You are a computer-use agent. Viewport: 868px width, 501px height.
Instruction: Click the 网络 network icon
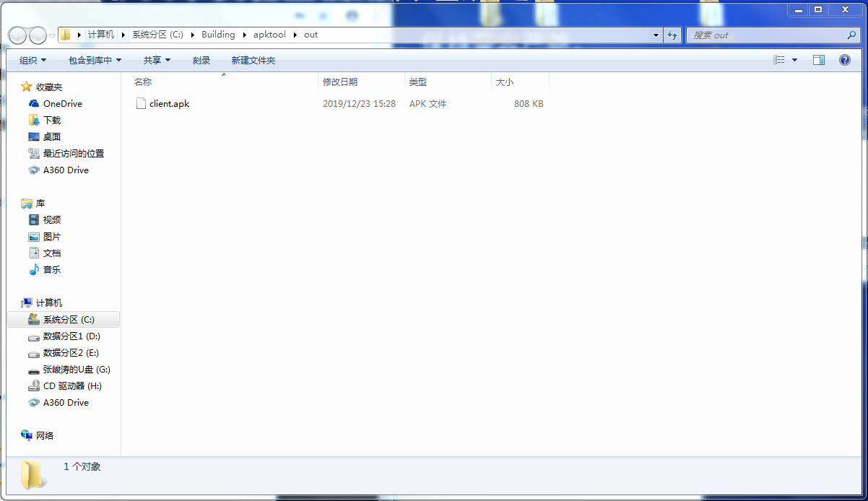coord(27,435)
